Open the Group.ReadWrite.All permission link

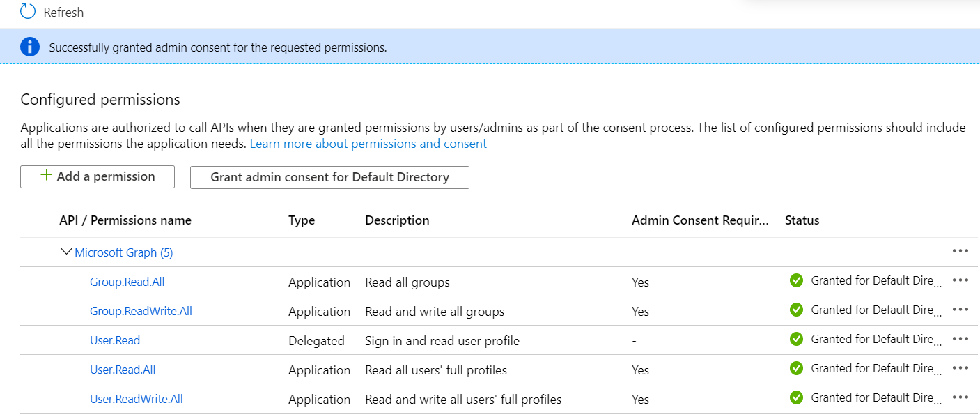pos(141,312)
